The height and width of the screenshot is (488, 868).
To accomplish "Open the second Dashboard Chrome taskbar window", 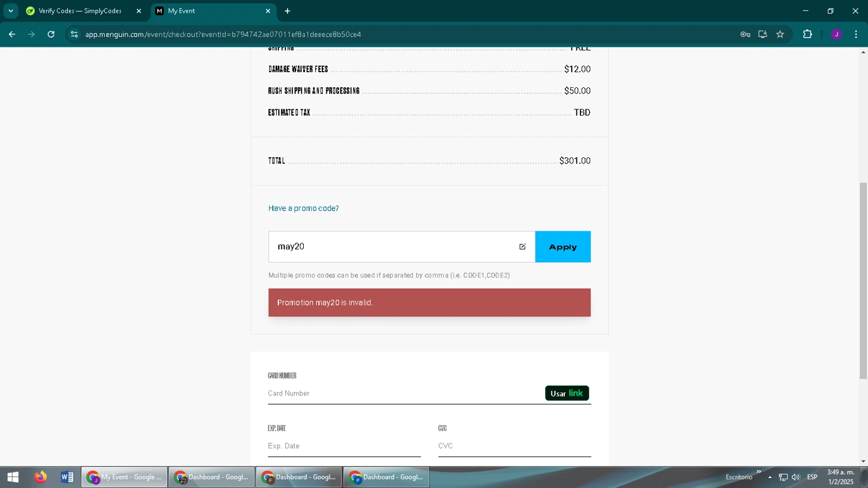I will pos(299,477).
